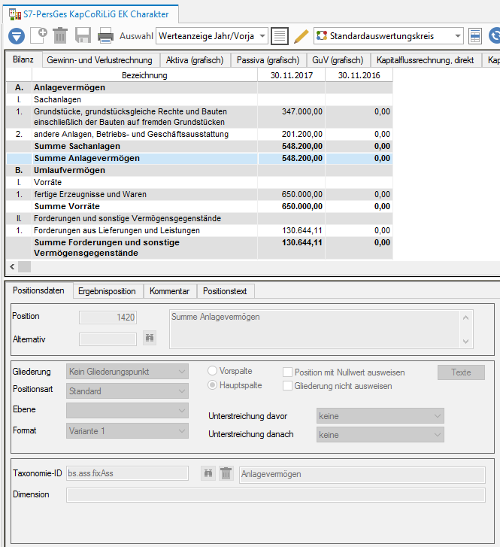Click the trash icon next to Taxonomie-ID
The width and height of the screenshot is (500, 547).
click(226, 473)
